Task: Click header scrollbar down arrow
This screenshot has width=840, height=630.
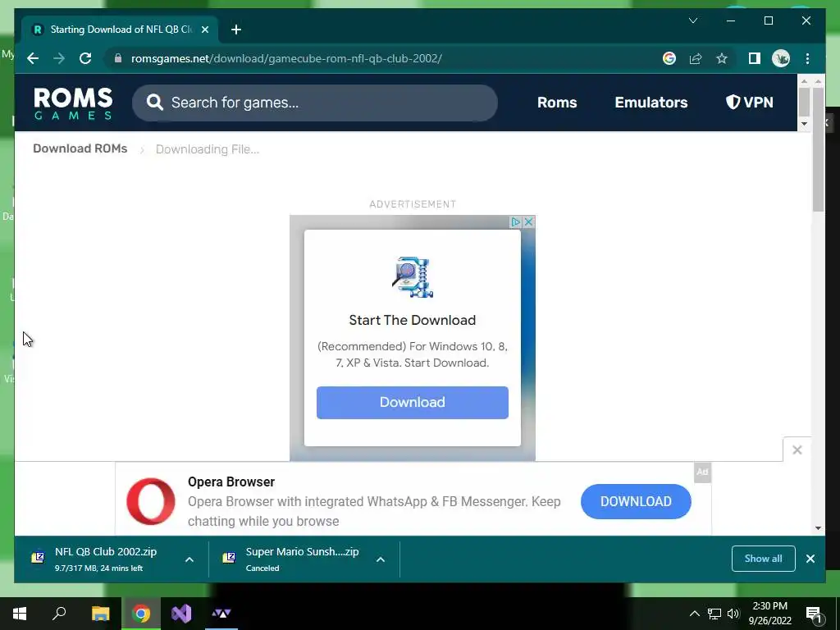Action: point(804,124)
